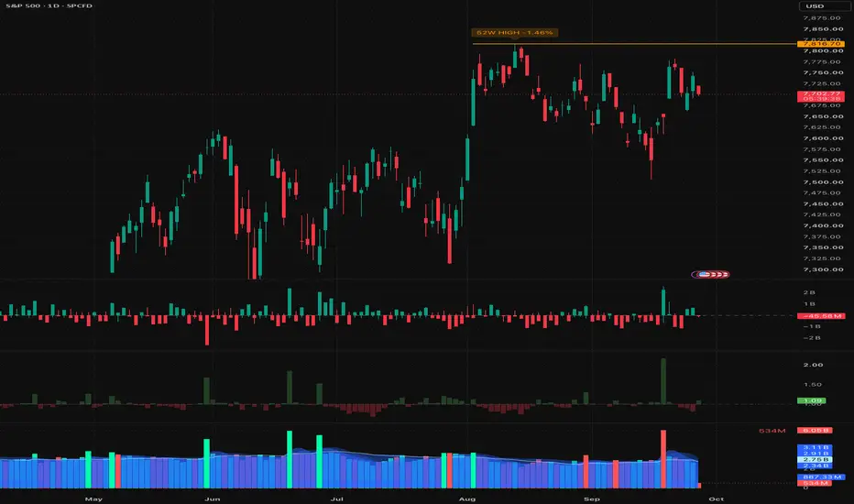Click the 2.34B blue volume label
The image size is (854, 504).
[x=815, y=466]
